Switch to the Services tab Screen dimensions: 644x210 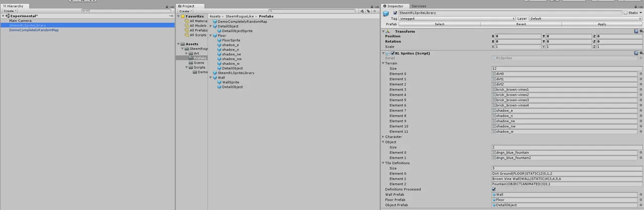[x=419, y=6]
